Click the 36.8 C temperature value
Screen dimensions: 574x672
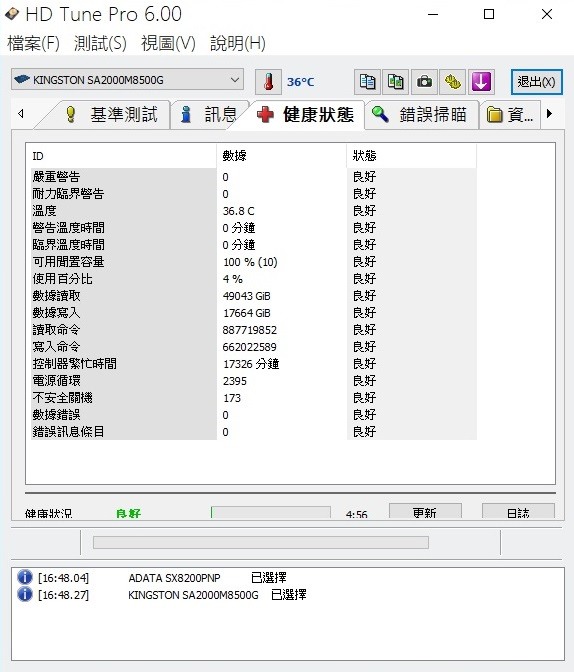[x=238, y=211]
